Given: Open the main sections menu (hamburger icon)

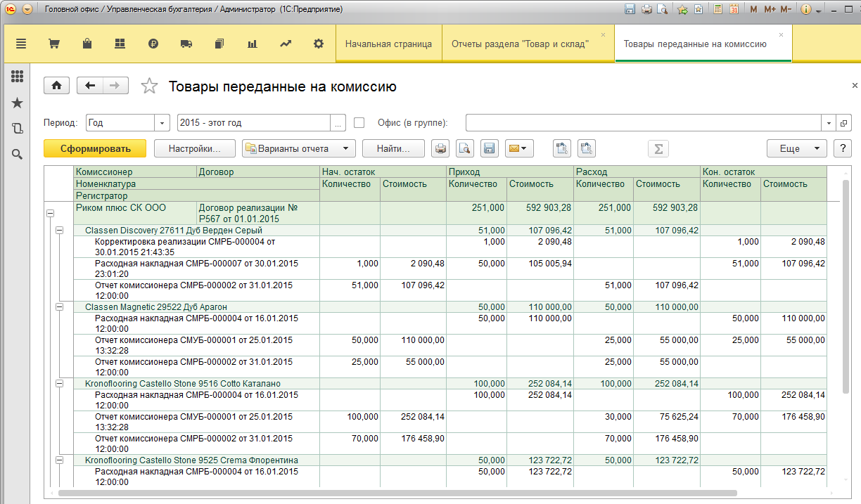Looking at the screenshot, I should point(20,44).
